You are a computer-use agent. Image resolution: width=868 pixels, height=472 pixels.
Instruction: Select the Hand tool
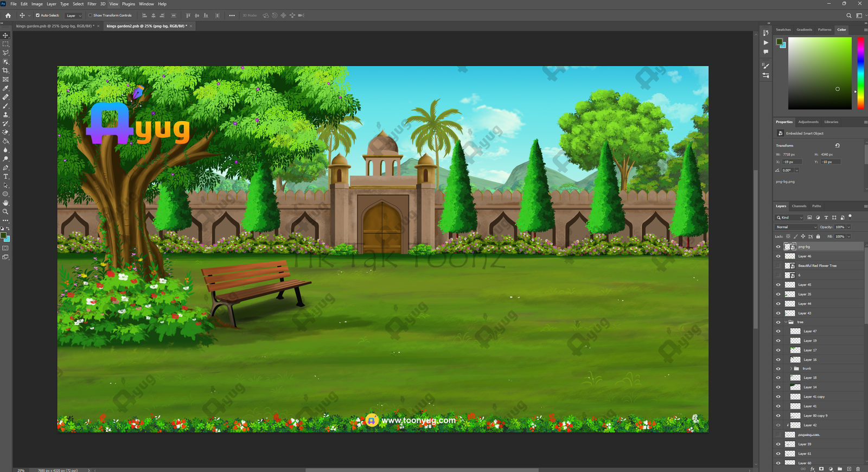pos(5,203)
